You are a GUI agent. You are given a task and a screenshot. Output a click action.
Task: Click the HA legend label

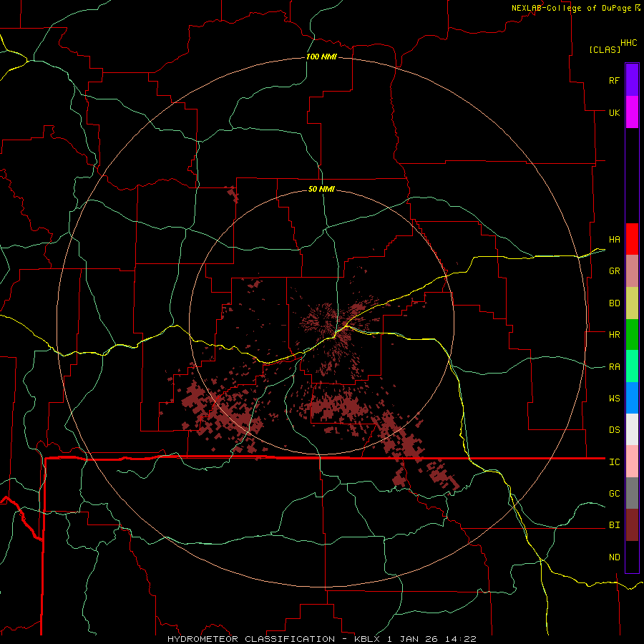[x=614, y=240]
